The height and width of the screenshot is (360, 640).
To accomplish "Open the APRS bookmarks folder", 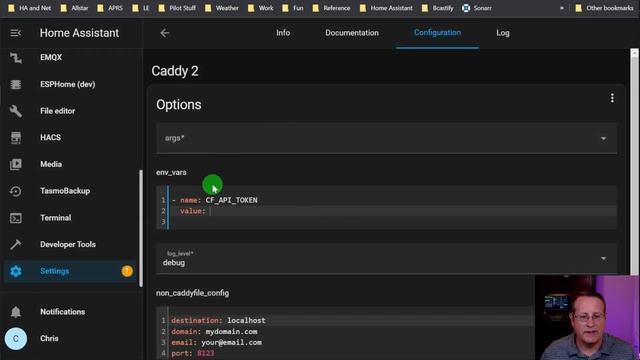I will [x=110, y=8].
